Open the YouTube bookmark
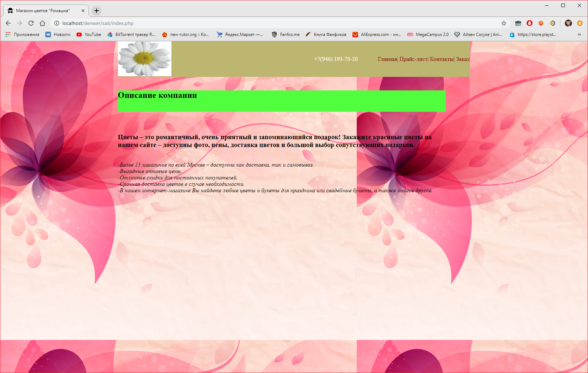 [x=89, y=35]
